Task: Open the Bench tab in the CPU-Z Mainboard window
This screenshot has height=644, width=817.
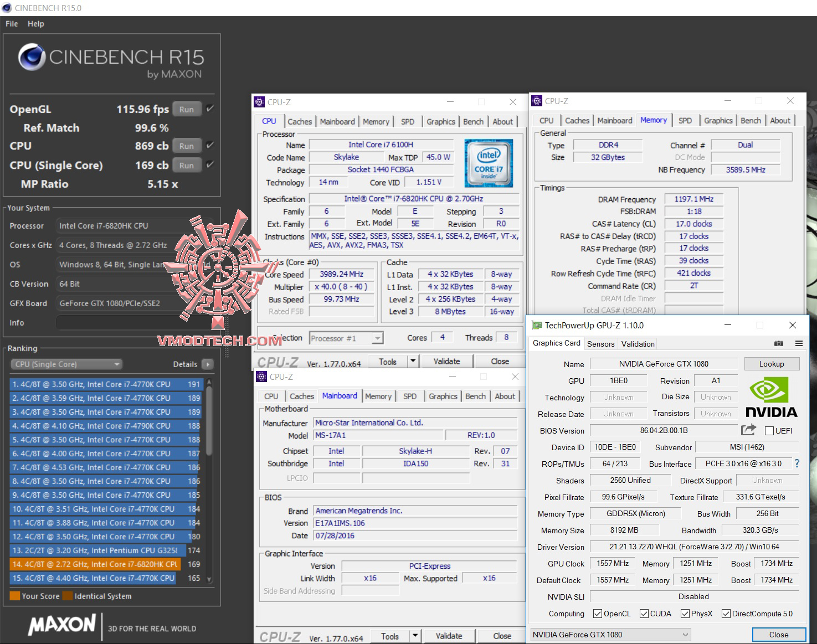Action: coord(475,396)
